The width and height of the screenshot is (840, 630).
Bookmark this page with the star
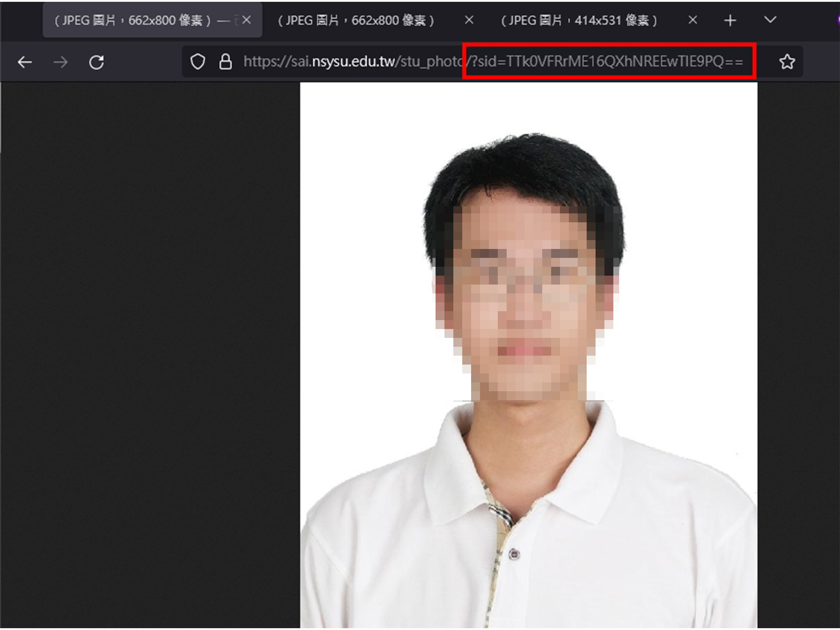tap(787, 62)
